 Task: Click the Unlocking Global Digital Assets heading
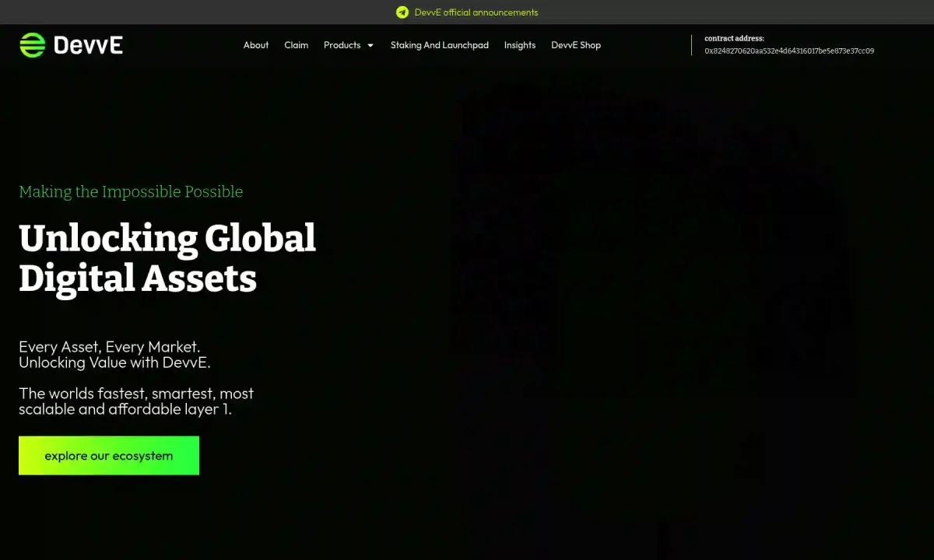[167, 257]
